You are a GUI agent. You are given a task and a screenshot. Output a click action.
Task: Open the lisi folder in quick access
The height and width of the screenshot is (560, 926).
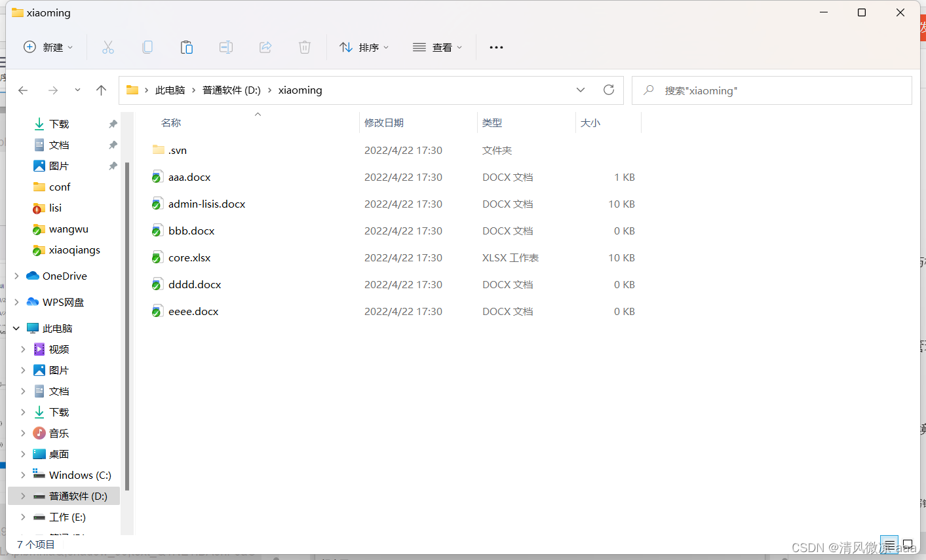(55, 208)
